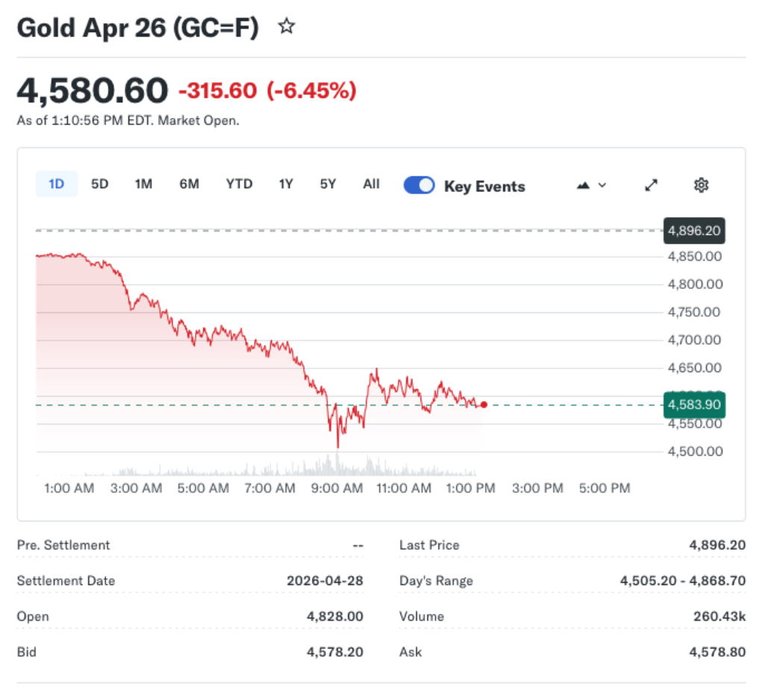
Task: Select the All time range tab
Action: coord(371,184)
